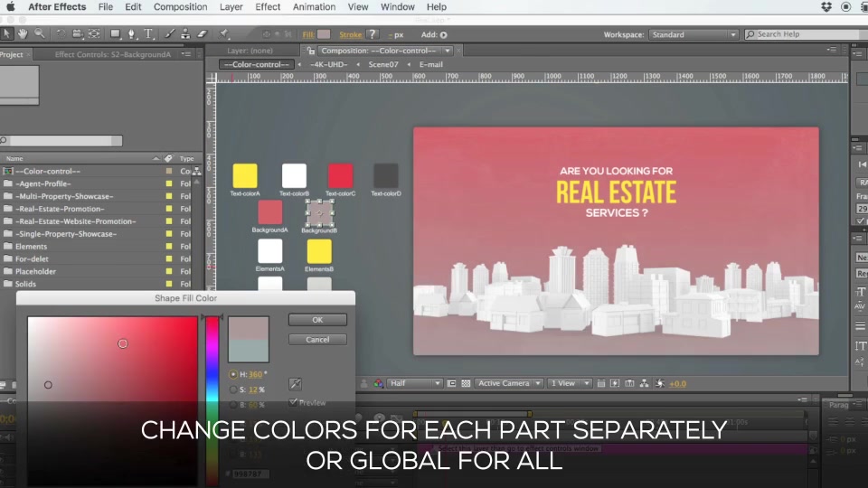Image resolution: width=868 pixels, height=488 pixels.
Task: Switch to the Effect Controls tab
Action: (x=112, y=54)
